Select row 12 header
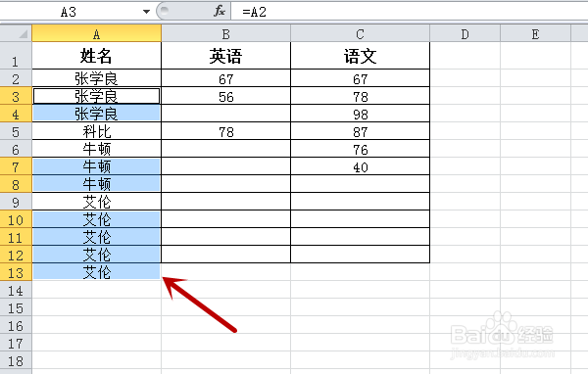 pyautogui.click(x=16, y=255)
